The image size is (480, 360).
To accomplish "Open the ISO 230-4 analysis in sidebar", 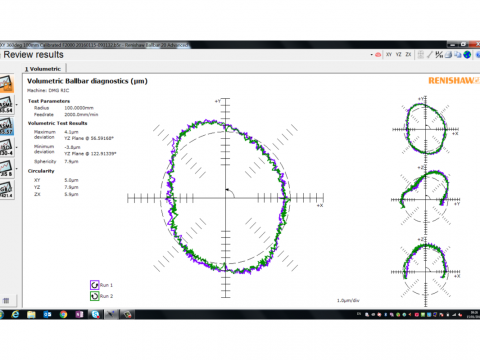I will click(x=7, y=147).
